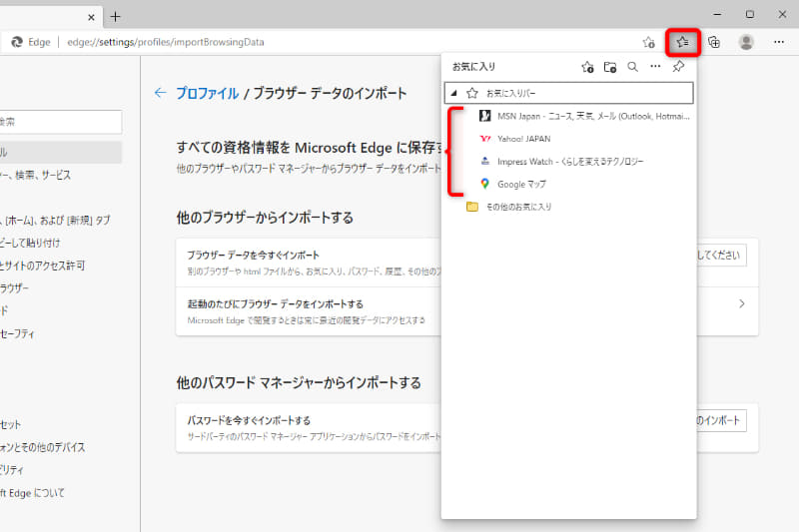Add folder icon in favorites panel
Screen dimensions: 799x532
(x=610, y=67)
